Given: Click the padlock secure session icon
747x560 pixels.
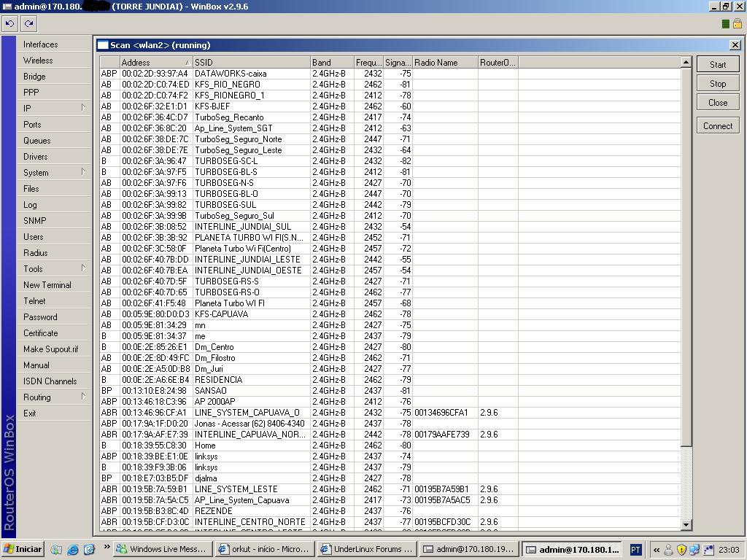Looking at the screenshot, I should [738, 23].
